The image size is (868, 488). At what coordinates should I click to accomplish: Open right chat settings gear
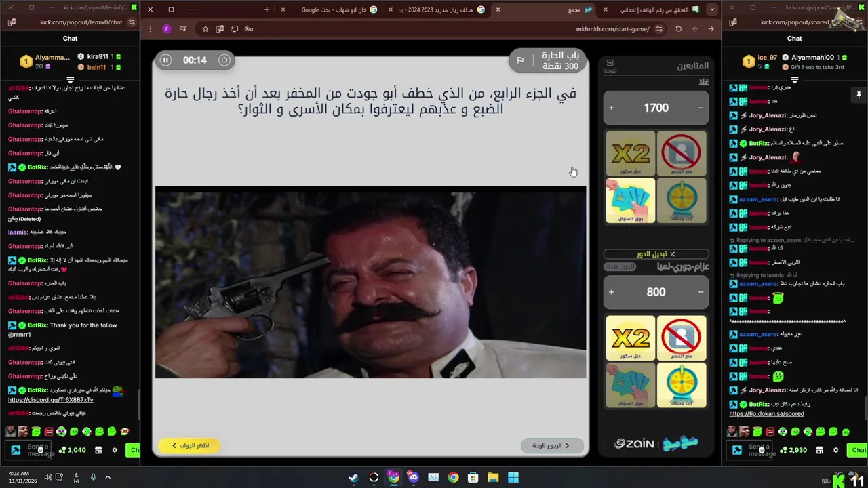coord(835,450)
